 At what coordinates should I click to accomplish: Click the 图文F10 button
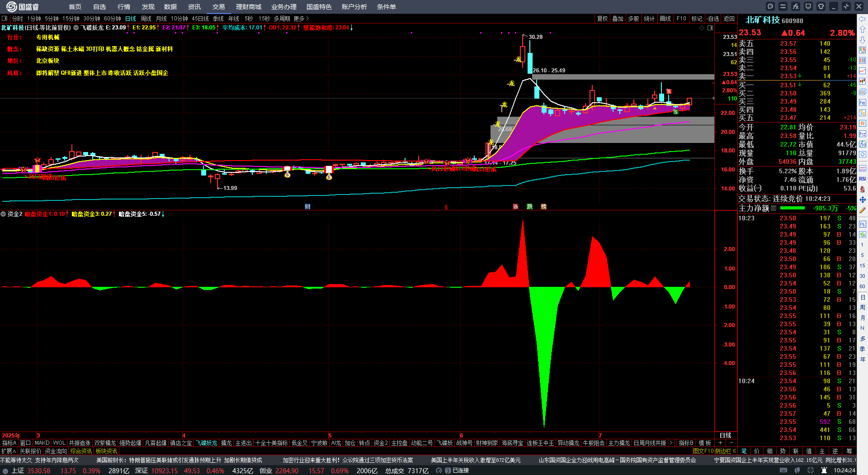[x=703, y=451]
